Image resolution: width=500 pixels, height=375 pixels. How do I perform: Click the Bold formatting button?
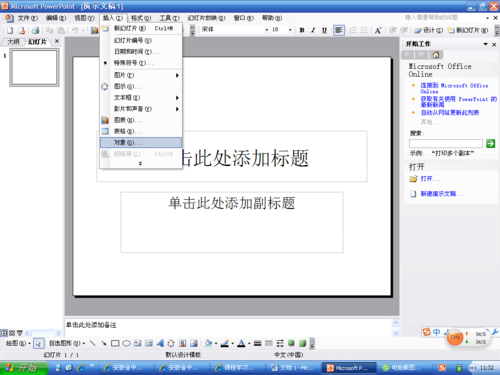click(x=302, y=30)
